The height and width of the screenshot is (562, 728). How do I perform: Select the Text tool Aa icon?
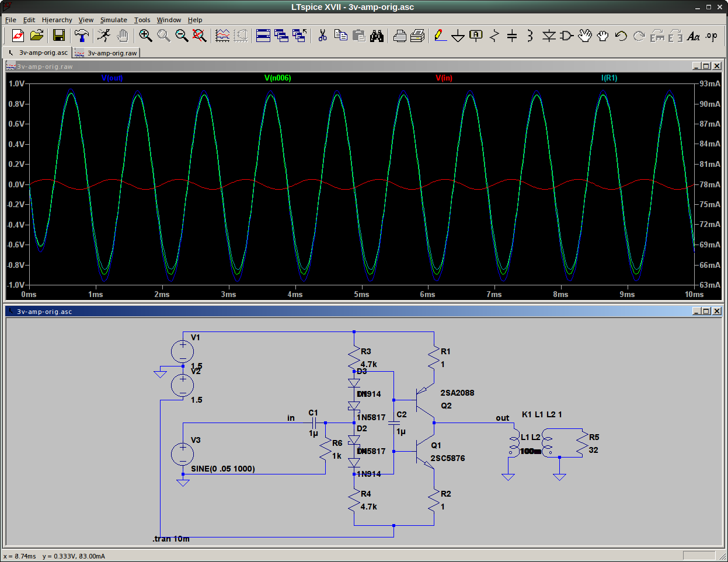point(693,36)
